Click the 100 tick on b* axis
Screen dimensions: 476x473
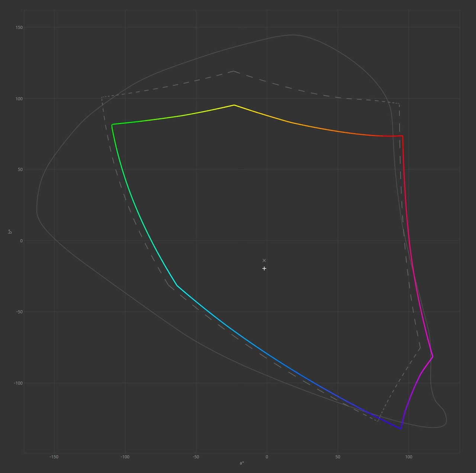click(x=19, y=98)
